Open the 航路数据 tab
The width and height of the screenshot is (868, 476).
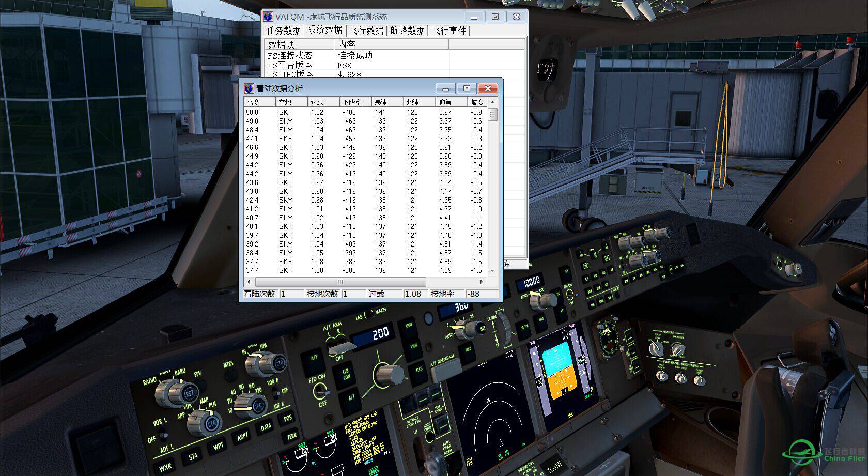(408, 30)
